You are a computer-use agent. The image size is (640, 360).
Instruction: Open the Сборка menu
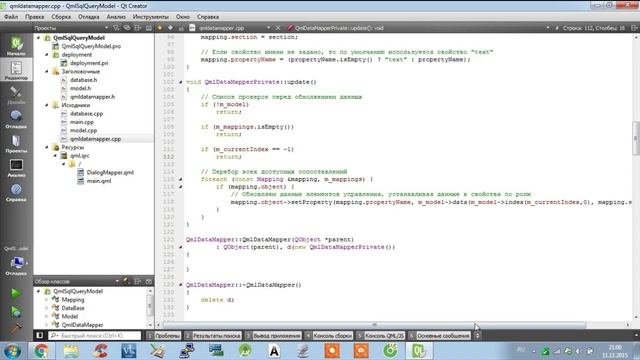click(x=61, y=17)
